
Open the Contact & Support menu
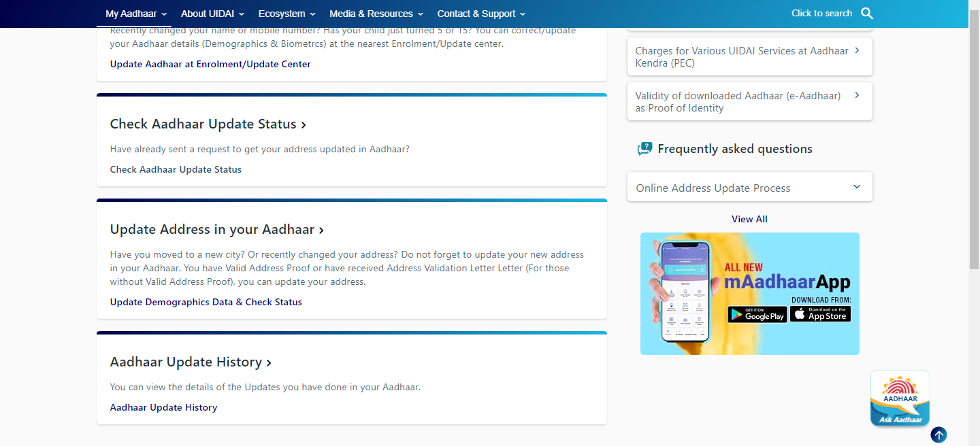click(481, 14)
